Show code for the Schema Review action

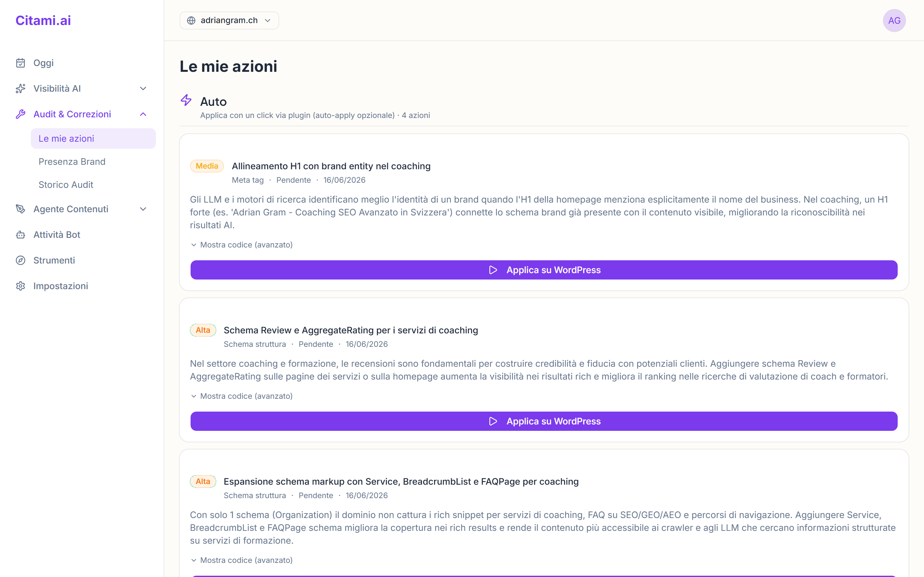(x=242, y=396)
